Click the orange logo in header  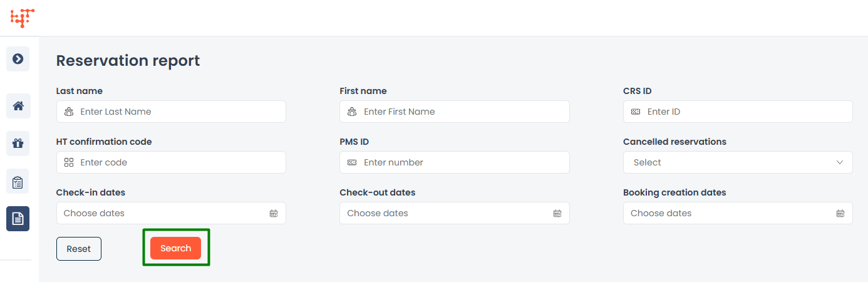pos(23,18)
